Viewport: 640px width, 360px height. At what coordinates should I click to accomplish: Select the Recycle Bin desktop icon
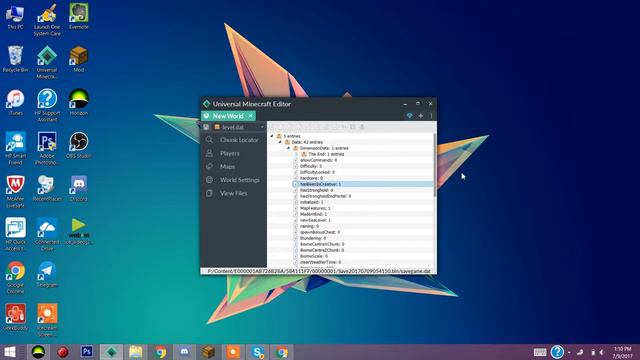[15, 59]
